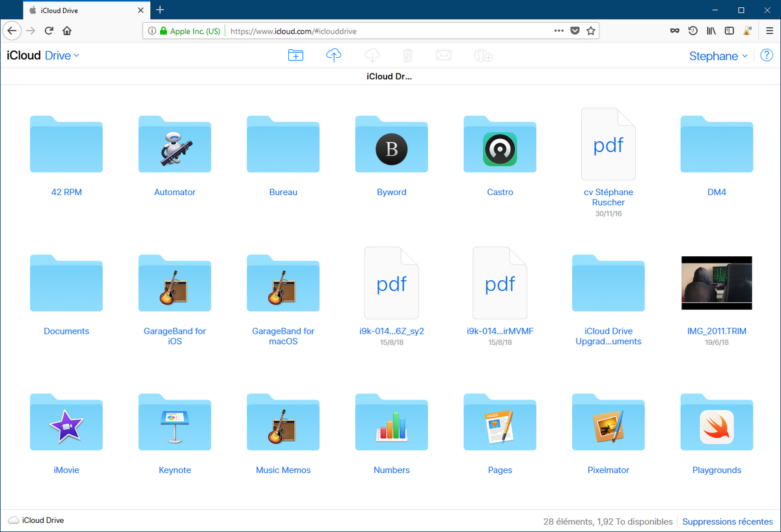Select the Playgrounds folder icon
This screenshot has height=532, width=781.
[717, 422]
